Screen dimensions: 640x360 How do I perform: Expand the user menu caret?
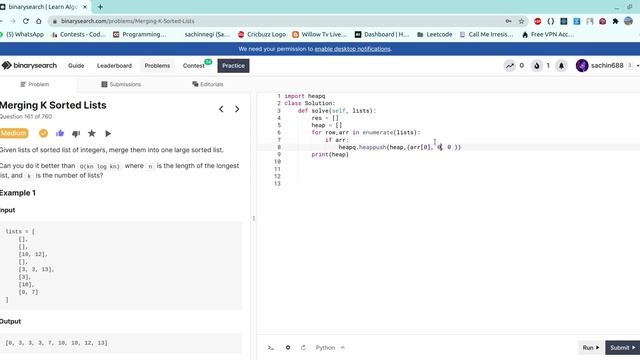coord(638,66)
